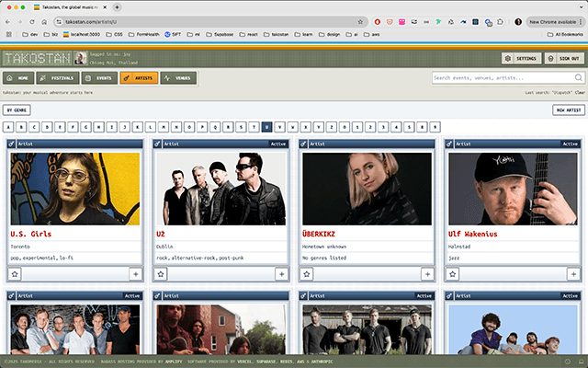Click the By Genre button

17,110
